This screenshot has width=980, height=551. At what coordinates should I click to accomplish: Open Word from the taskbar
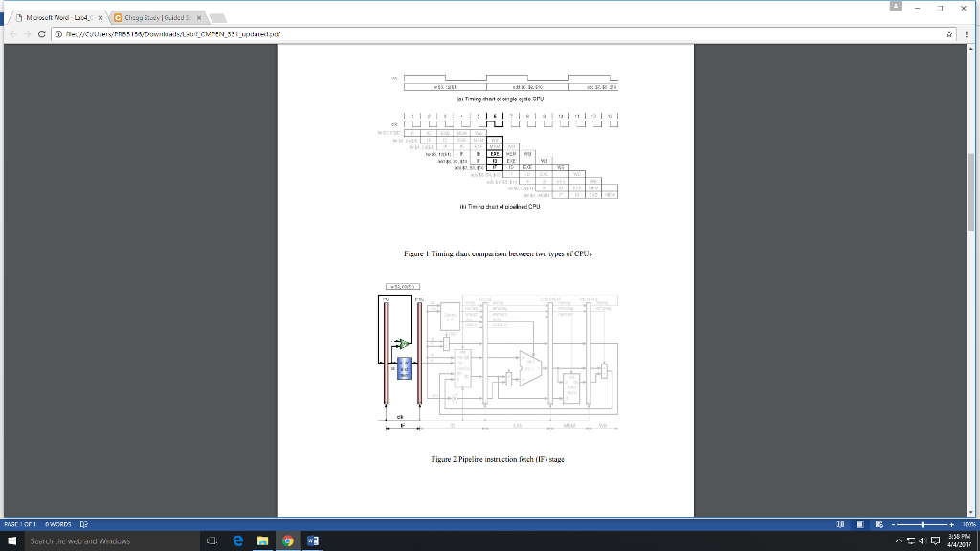(311, 540)
